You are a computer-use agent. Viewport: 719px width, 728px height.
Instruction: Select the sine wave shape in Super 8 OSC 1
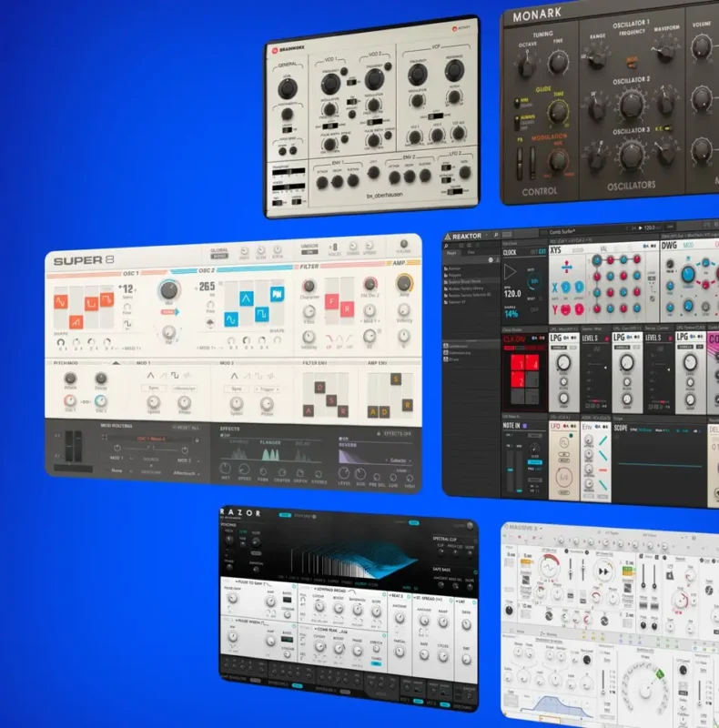tap(129, 326)
